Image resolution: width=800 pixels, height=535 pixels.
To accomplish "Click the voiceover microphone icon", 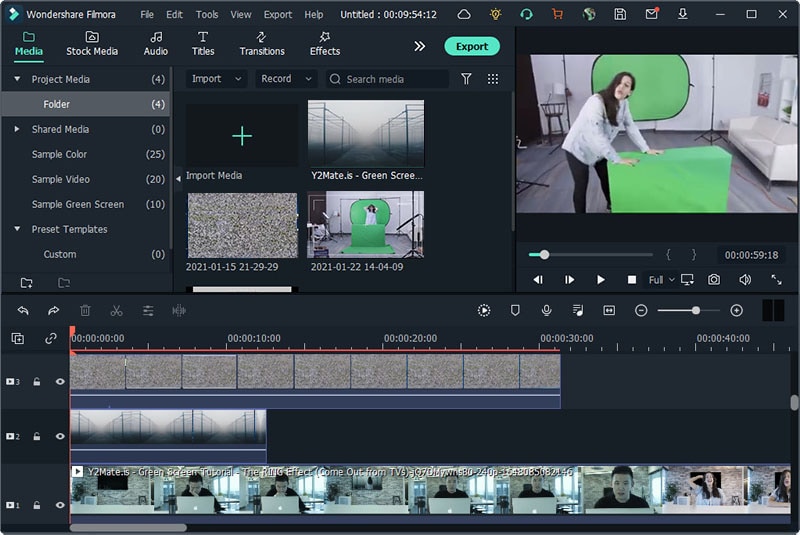I will pyautogui.click(x=547, y=311).
